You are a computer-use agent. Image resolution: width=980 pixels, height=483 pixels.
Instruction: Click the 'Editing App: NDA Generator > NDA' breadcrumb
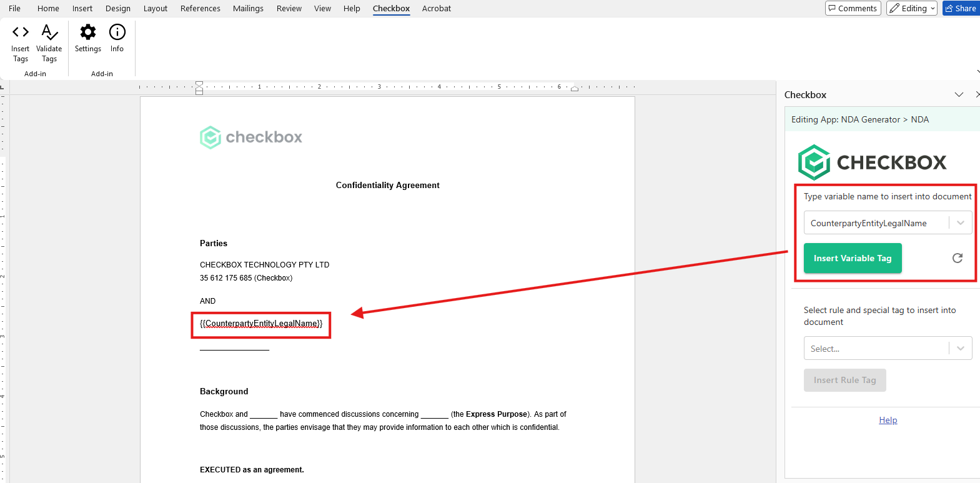[x=860, y=119]
